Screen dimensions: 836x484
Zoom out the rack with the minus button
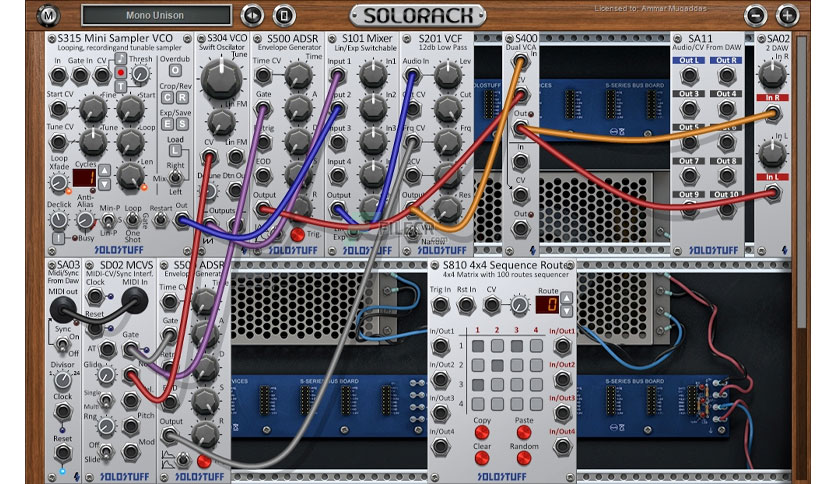coord(755,15)
